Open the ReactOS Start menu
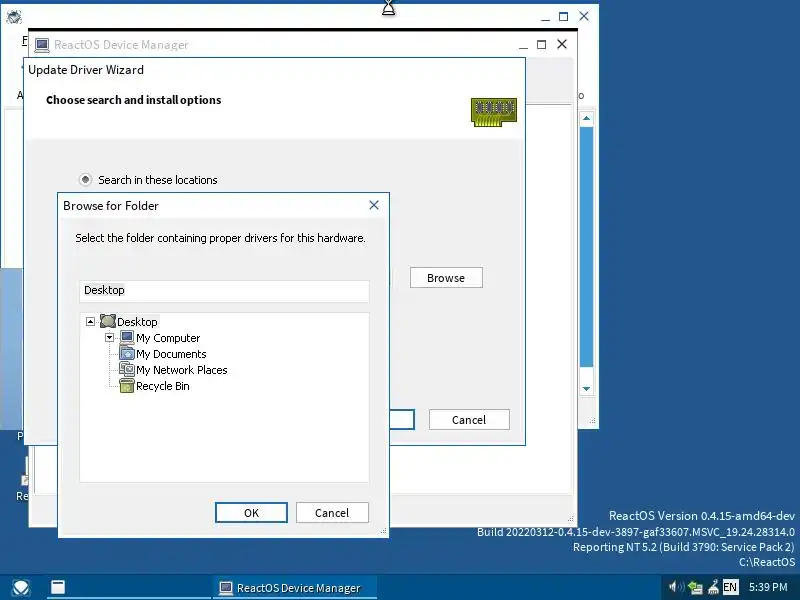 pos(20,588)
